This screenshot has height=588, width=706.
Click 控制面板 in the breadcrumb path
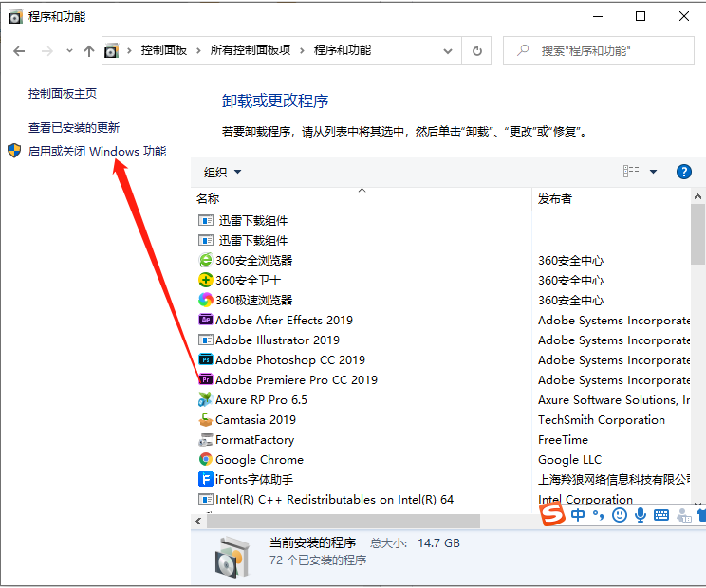pos(164,50)
